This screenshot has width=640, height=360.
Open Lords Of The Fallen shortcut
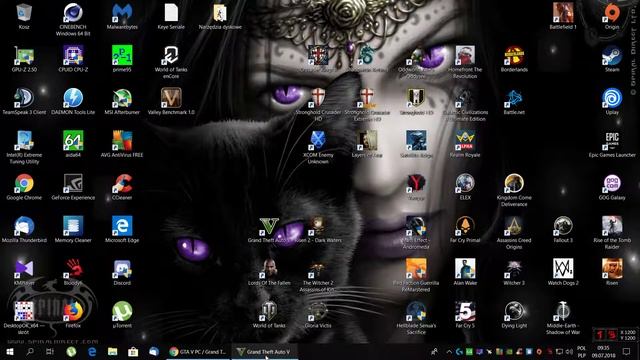(269, 272)
